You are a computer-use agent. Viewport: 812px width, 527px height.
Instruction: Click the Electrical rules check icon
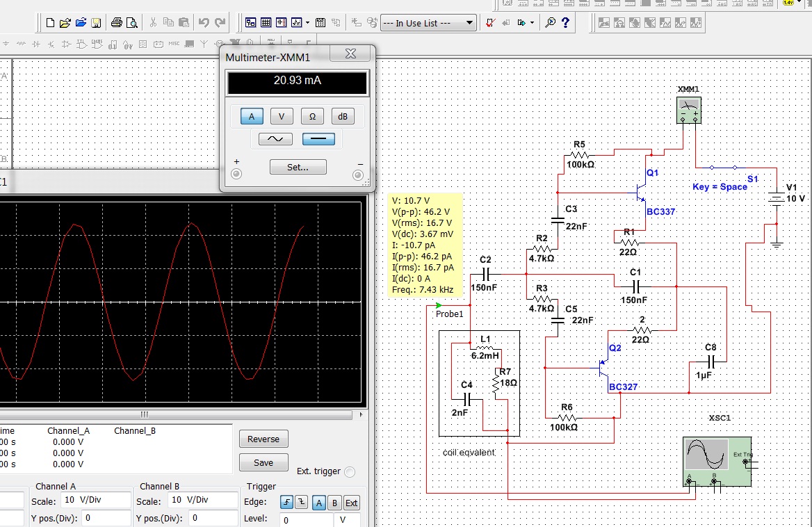click(490, 23)
